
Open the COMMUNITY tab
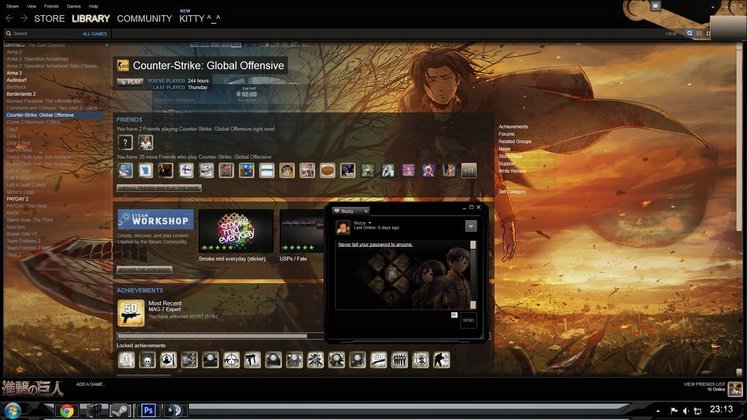tap(144, 19)
